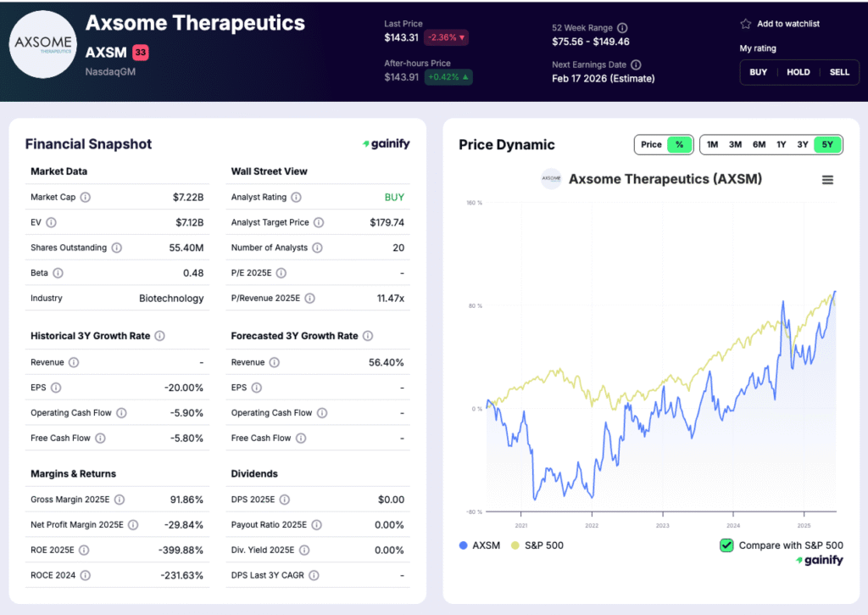
Task: Open the chart hamburger menu
Action: (827, 179)
